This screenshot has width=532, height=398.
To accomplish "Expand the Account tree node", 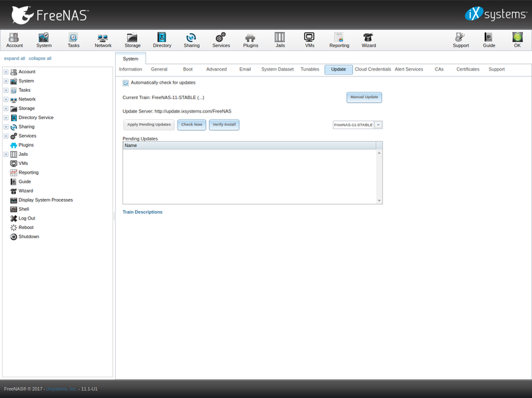I will (x=6, y=72).
